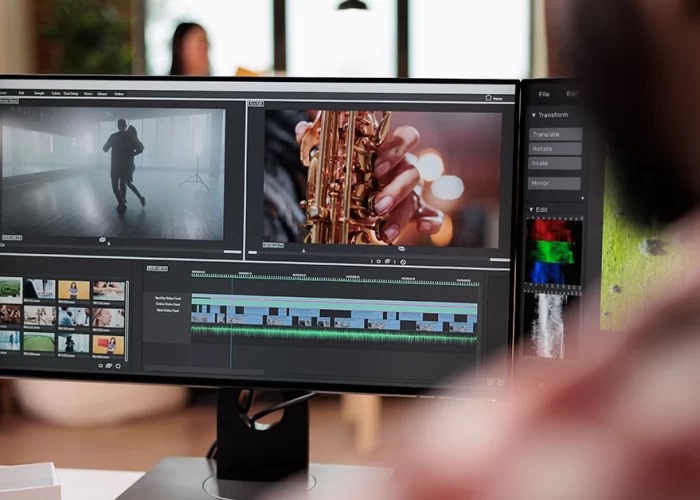The image size is (700, 500).
Task: Open the Edit menu in top menu bar
Action: click(21, 93)
